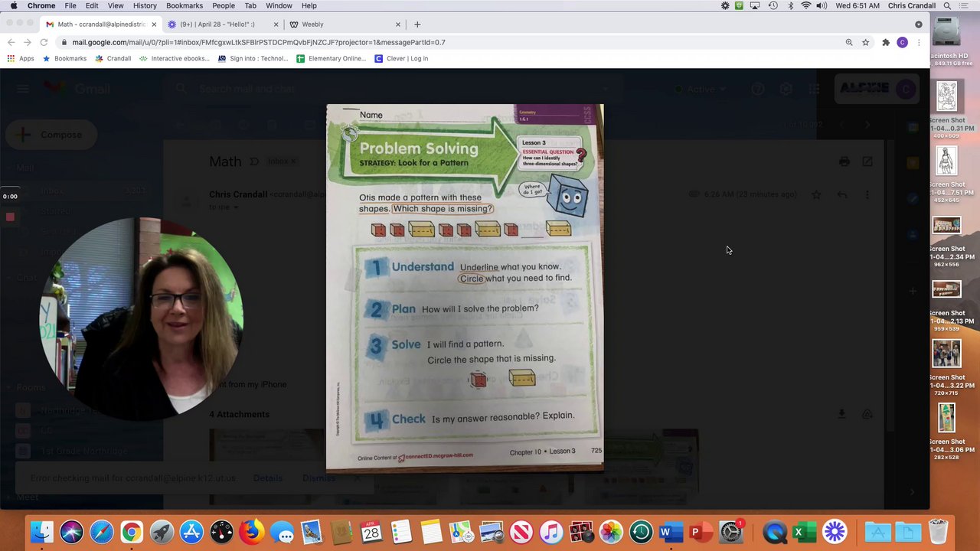The height and width of the screenshot is (551, 980).
Task: Click the Details link in error banner
Action: tap(267, 478)
